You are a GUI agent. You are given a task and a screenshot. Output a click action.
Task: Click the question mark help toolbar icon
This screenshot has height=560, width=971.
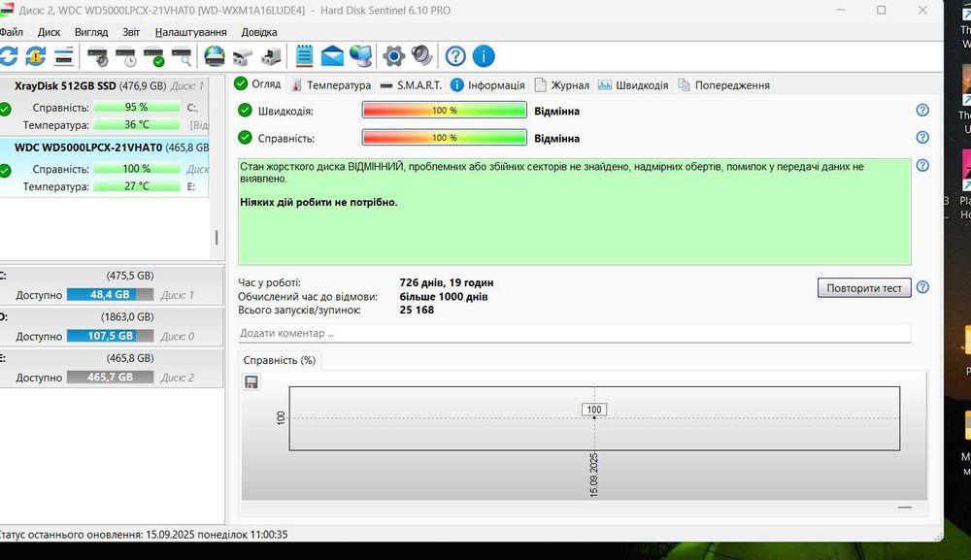coord(455,56)
